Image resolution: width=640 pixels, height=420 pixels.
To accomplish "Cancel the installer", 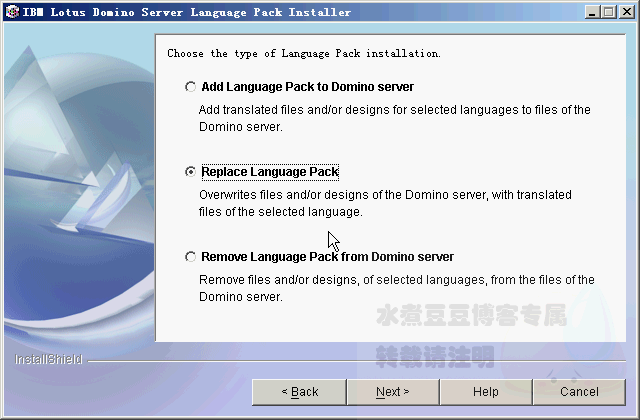I will coord(579,392).
